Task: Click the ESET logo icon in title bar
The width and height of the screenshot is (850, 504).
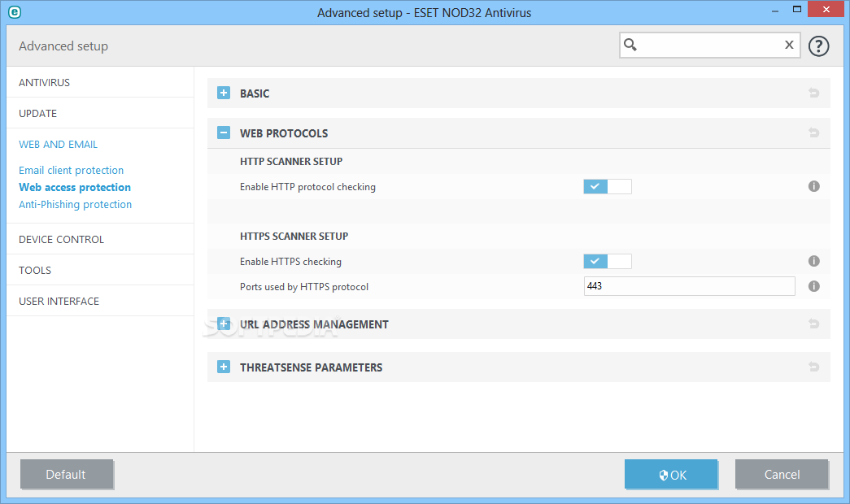Action: pyautogui.click(x=15, y=12)
